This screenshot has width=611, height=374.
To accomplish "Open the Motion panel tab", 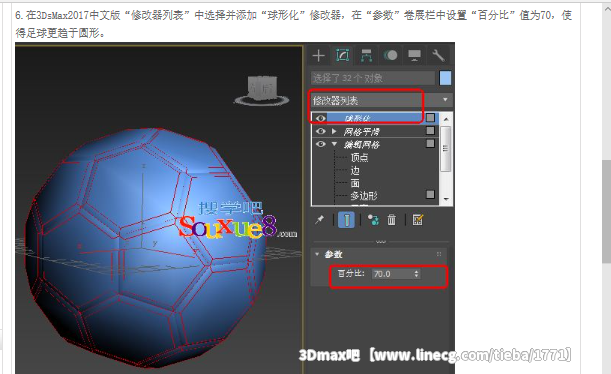I will point(390,56).
